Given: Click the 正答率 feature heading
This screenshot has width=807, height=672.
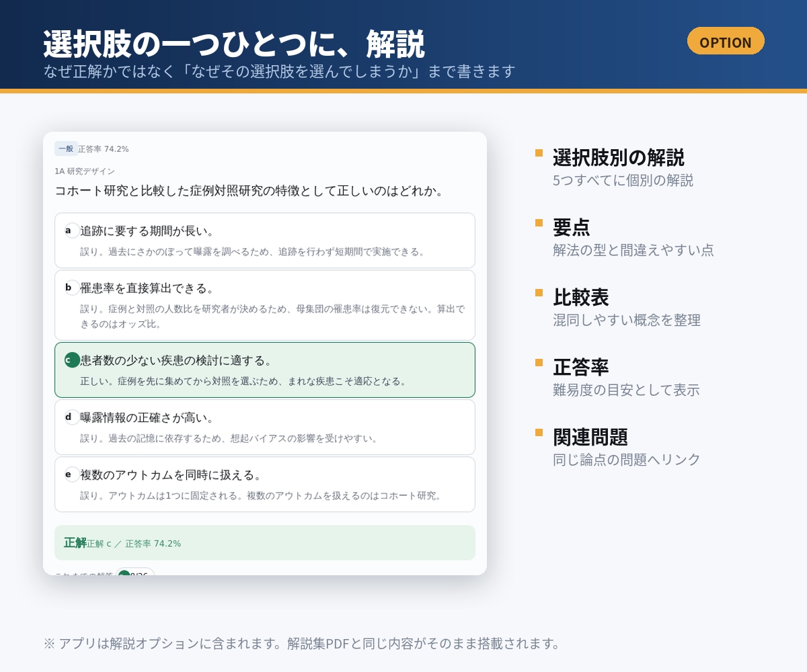Looking at the screenshot, I should tap(581, 367).
